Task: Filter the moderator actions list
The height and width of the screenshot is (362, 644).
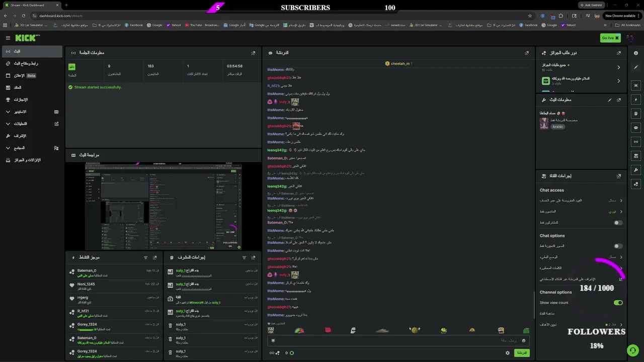Action: [x=244, y=257]
